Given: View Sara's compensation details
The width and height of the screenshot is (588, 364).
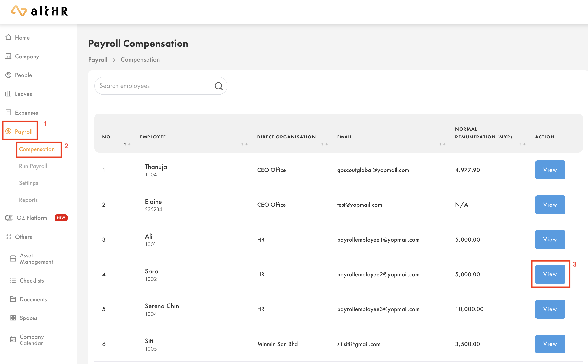Looking at the screenshot, I should [550, 274].
